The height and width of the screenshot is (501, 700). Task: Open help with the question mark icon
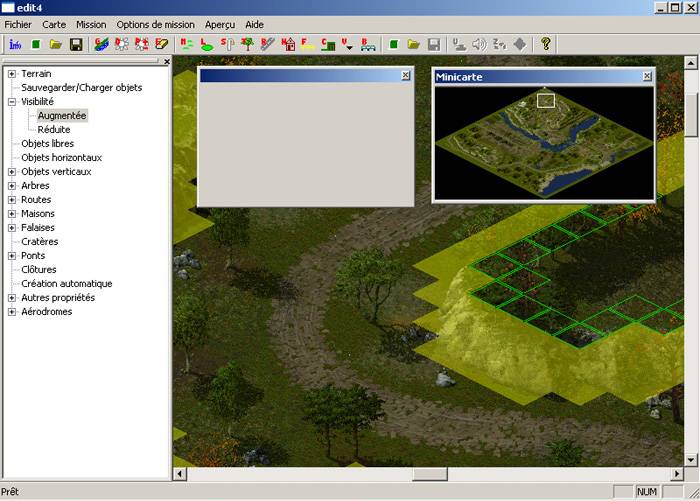click(x=546, y=44)
